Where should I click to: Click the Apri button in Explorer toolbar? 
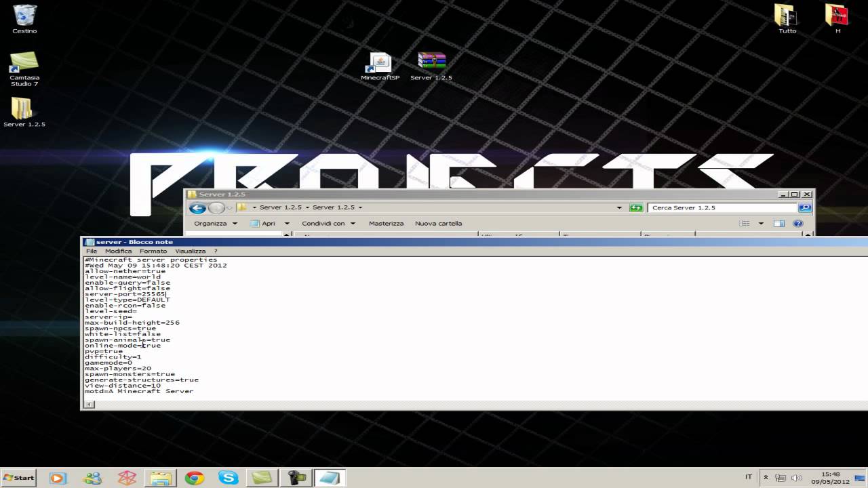[x=263, y=223]
